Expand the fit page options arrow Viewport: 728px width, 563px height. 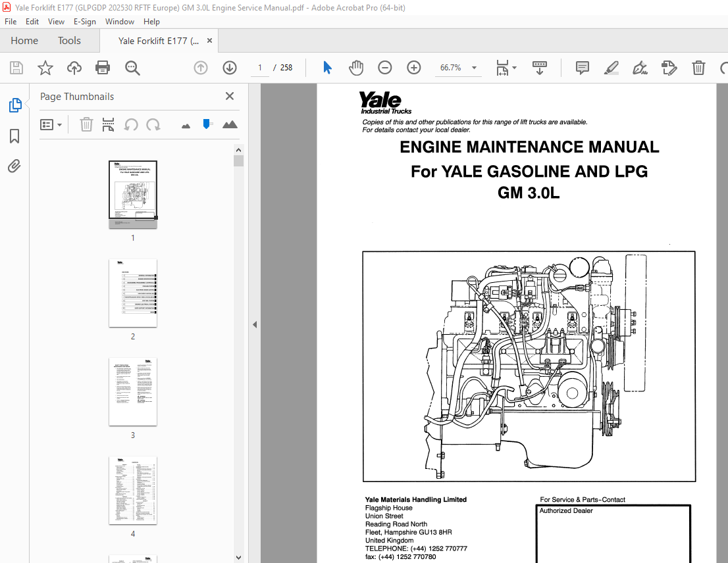click(x=515, y=68)
